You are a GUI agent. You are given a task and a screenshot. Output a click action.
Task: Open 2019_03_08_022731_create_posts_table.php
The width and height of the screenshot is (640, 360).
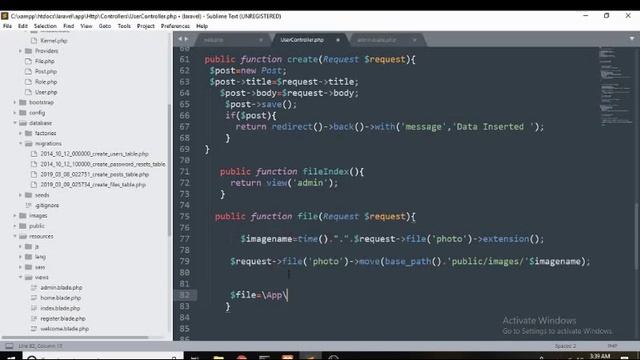(94, 174)
